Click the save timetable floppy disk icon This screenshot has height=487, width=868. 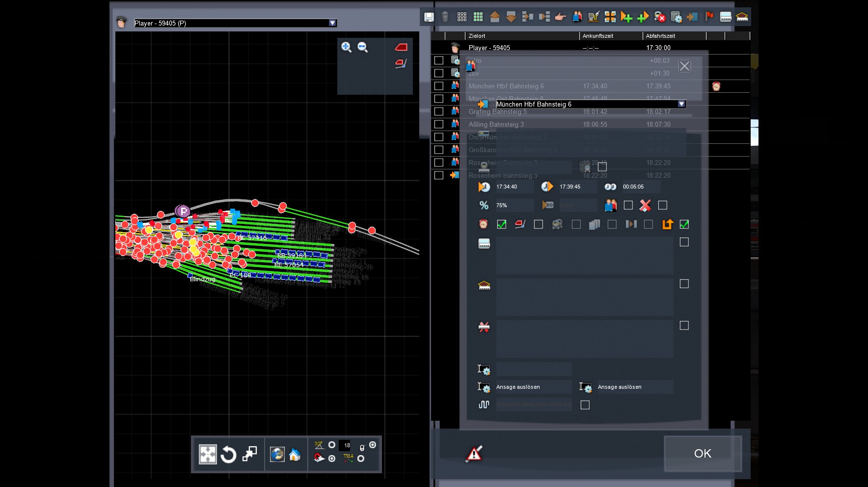(429, 17)
